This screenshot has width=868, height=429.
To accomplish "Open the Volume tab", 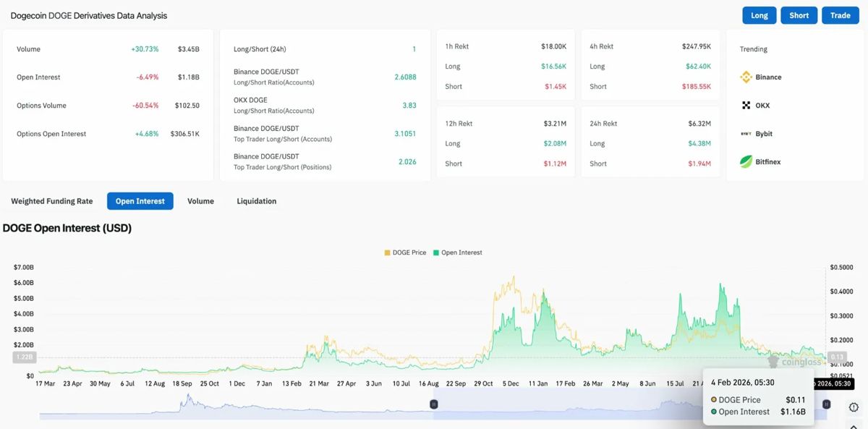I will [x=200, y=201].
